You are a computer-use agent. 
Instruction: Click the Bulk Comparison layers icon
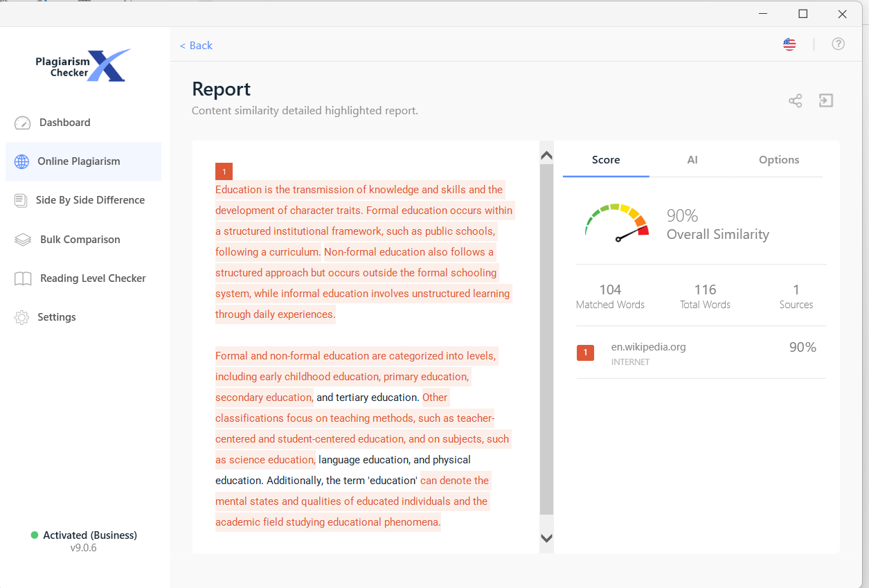coord(23,240)
